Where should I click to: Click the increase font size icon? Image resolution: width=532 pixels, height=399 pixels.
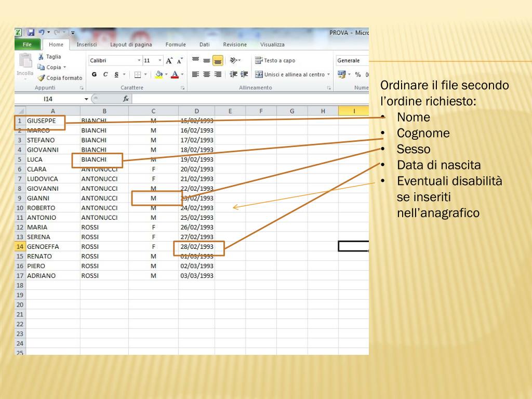coord(169,61)
